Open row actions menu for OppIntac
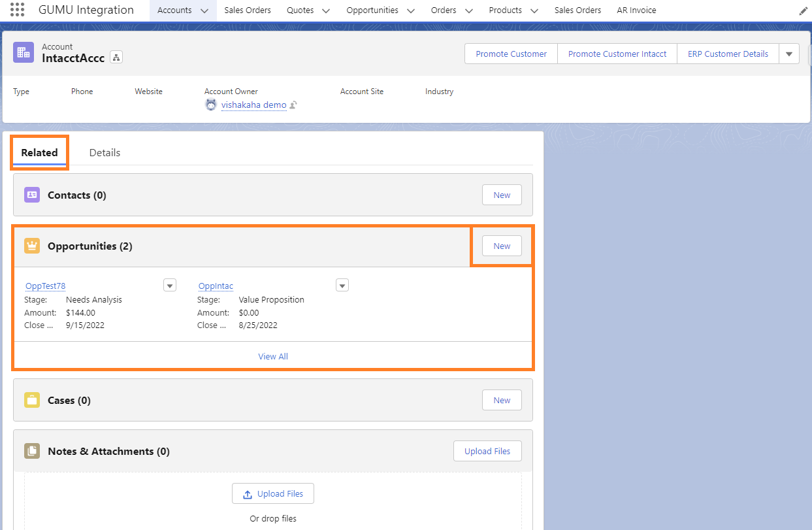 click(x=342, y=285)
